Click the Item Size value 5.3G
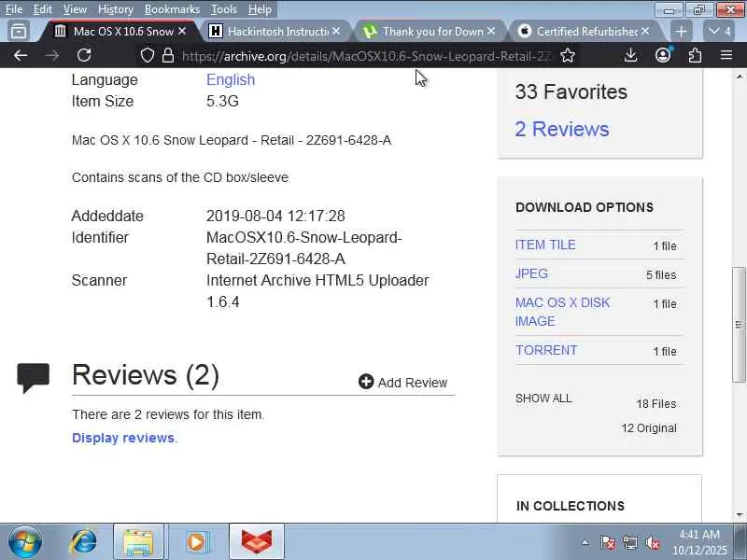 (222, 101)
